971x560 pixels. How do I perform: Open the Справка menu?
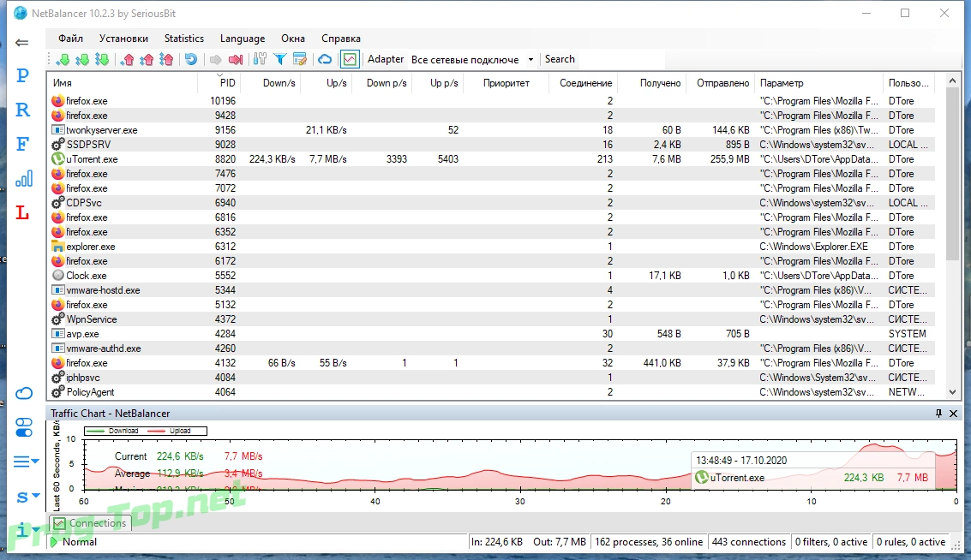click(x=340, y=39)
